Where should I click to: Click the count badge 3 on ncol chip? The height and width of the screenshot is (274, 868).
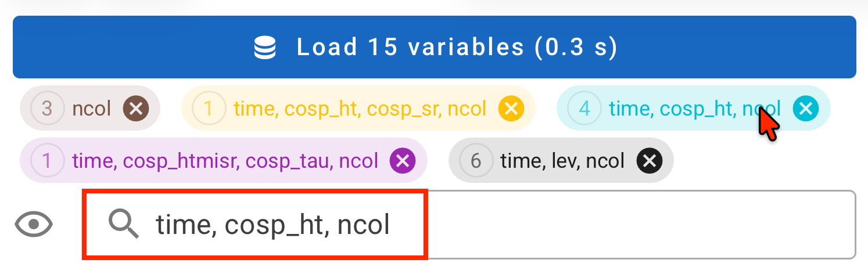click(47, 108)
